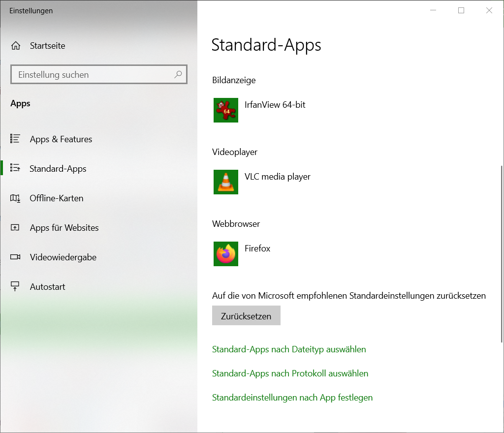Open Standard-Apps nach Dateityp auswählen
Viewport: 504px width, 433px height.
(289, 349)
